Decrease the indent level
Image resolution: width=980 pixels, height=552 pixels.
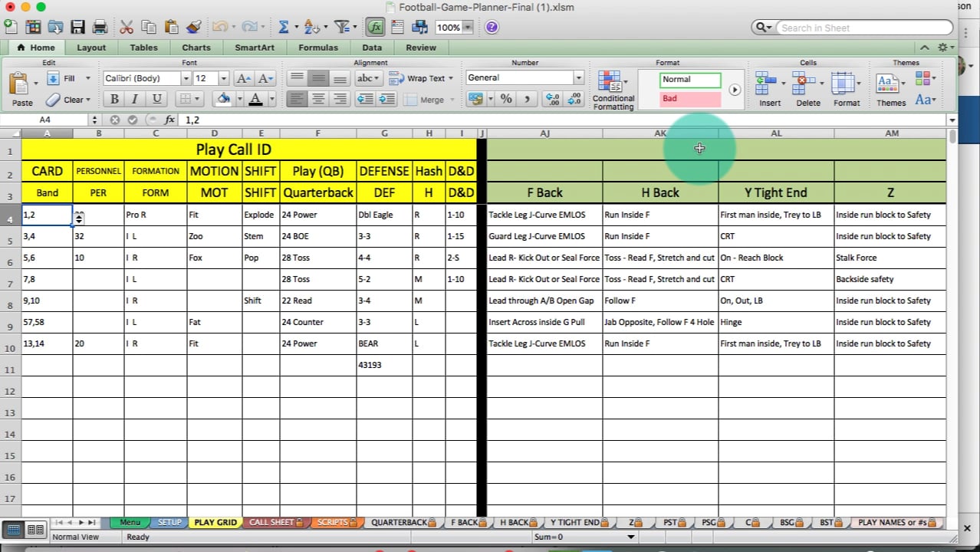[x=365, y=99]
